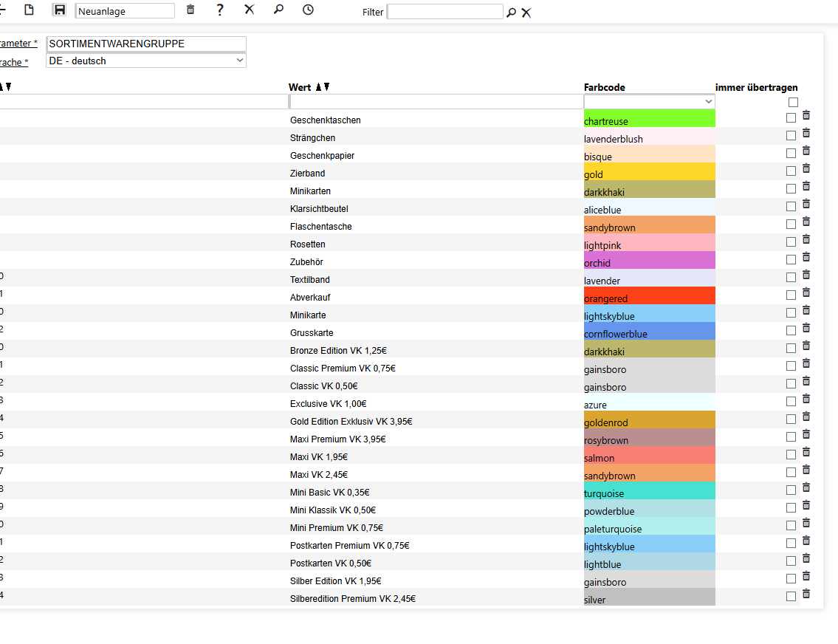Tick the immer übertragen checkbox for Zierband
838x644 pixels.
791,171
